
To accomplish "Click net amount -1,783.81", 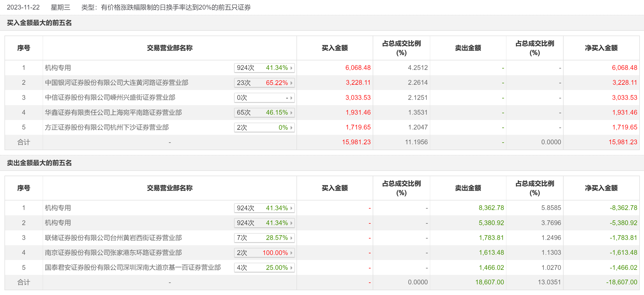I will pos(624,238).
